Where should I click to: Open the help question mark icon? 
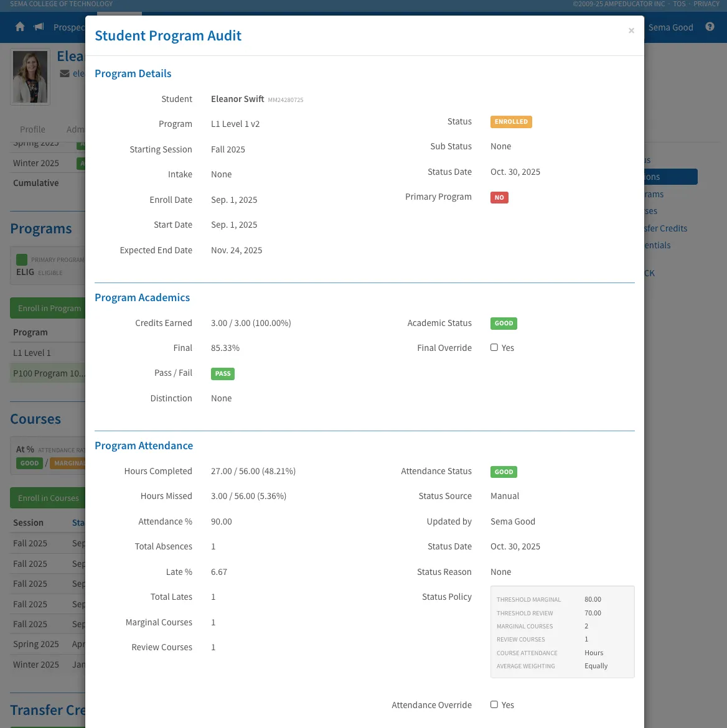(710, 27)
